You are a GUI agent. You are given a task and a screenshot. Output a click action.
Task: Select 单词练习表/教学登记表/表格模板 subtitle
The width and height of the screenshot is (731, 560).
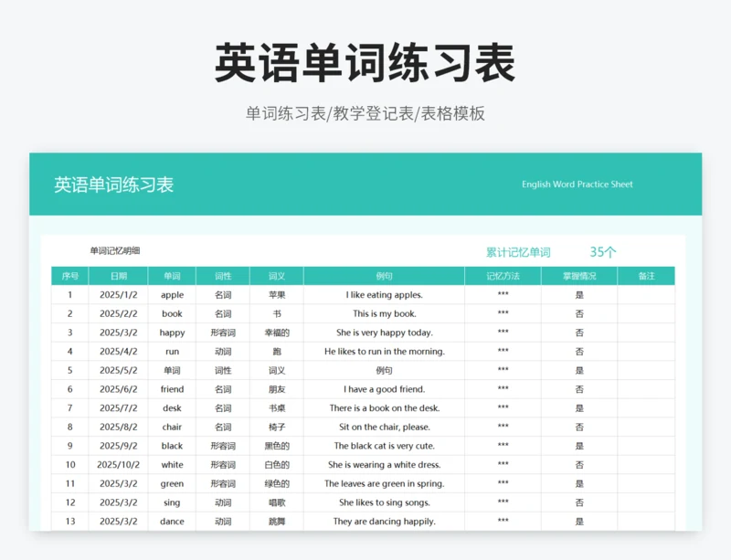[x=365, y=113]
